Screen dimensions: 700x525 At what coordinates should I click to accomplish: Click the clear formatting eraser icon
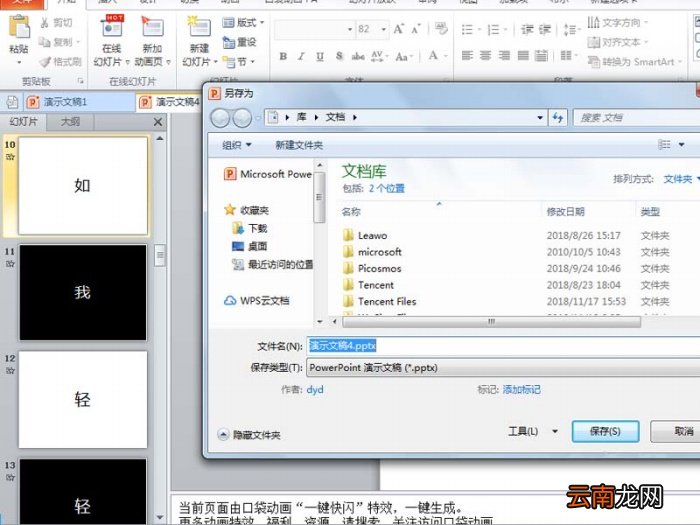point(441,29)
